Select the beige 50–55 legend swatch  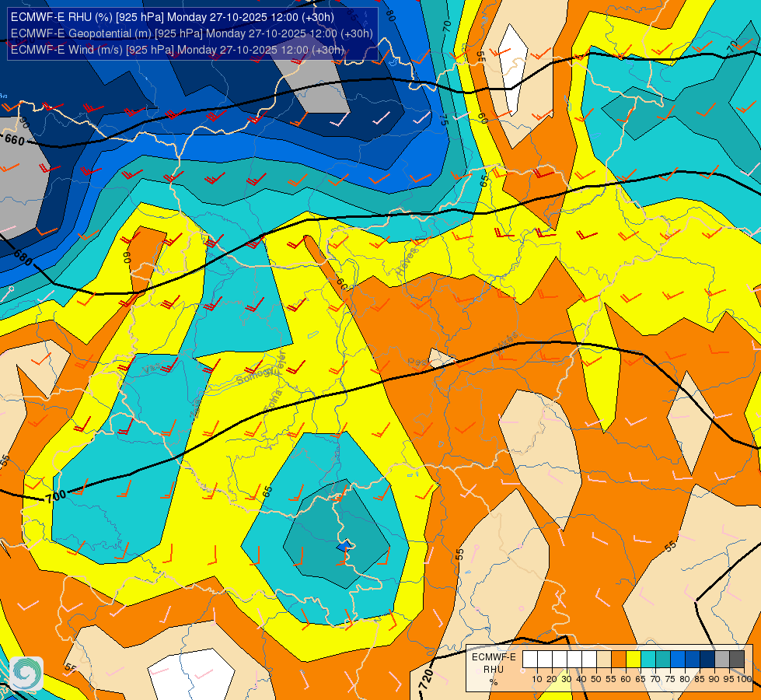(x=604, y=659)
